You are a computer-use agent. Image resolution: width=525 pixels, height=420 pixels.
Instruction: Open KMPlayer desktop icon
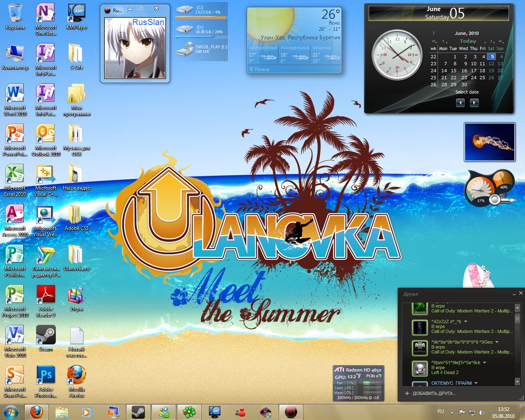point(76,14)
